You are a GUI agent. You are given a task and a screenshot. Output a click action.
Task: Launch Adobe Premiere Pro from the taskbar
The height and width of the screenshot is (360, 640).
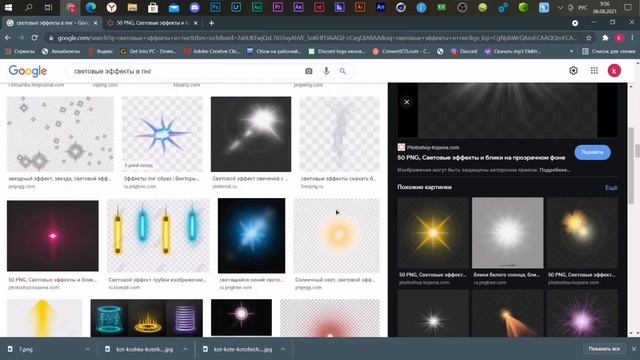278,7
